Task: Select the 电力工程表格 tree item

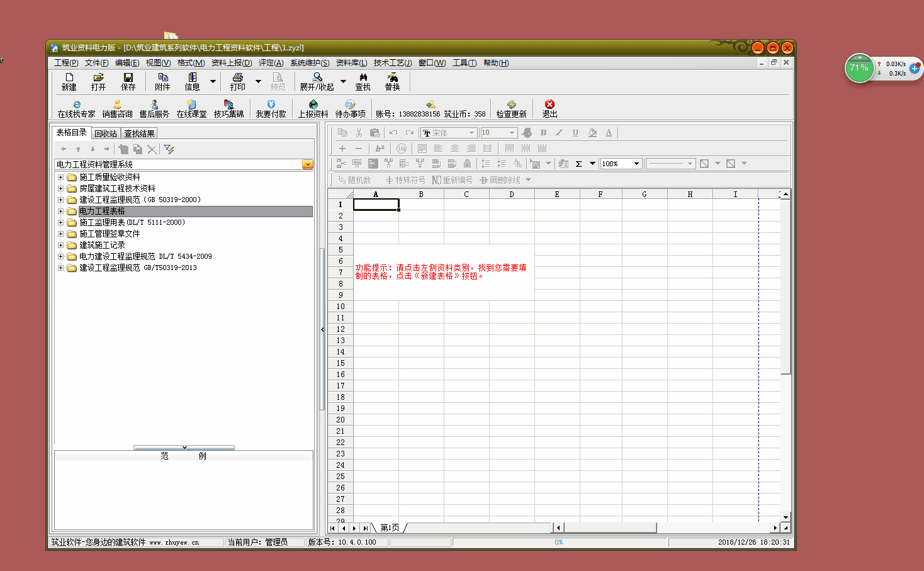Action: (x=102, y=212)
